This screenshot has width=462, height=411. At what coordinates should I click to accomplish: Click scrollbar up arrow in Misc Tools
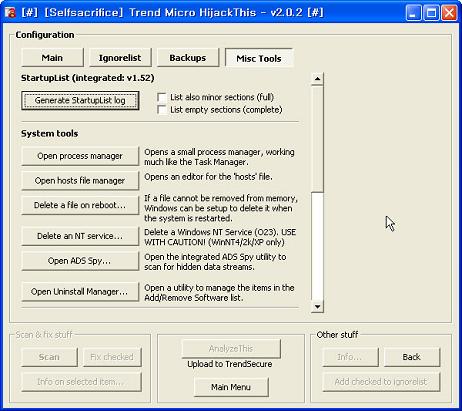coord(317,79)
